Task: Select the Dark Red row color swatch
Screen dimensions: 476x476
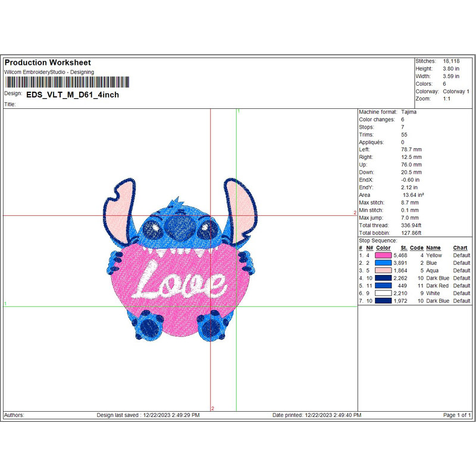Action: [x=383, y=286]
